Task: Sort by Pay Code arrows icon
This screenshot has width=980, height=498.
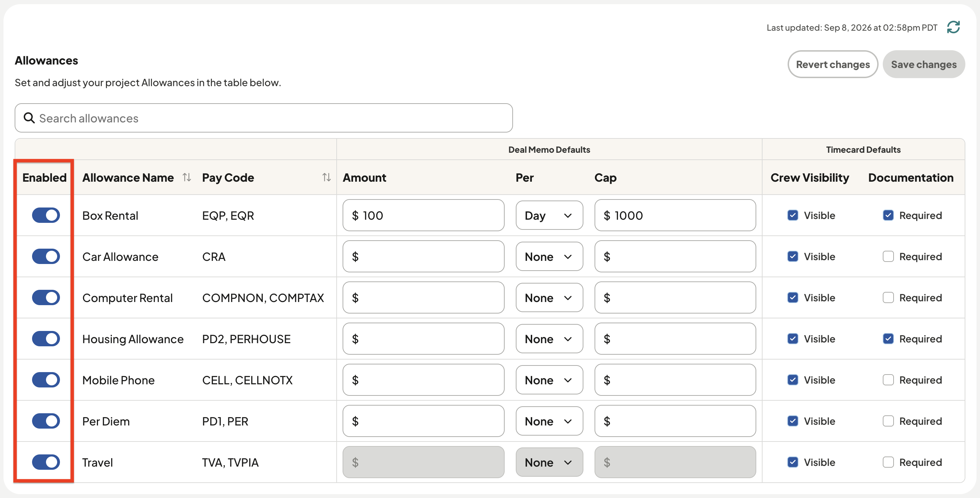Action: pyautogui.click(x=327, y=177)
